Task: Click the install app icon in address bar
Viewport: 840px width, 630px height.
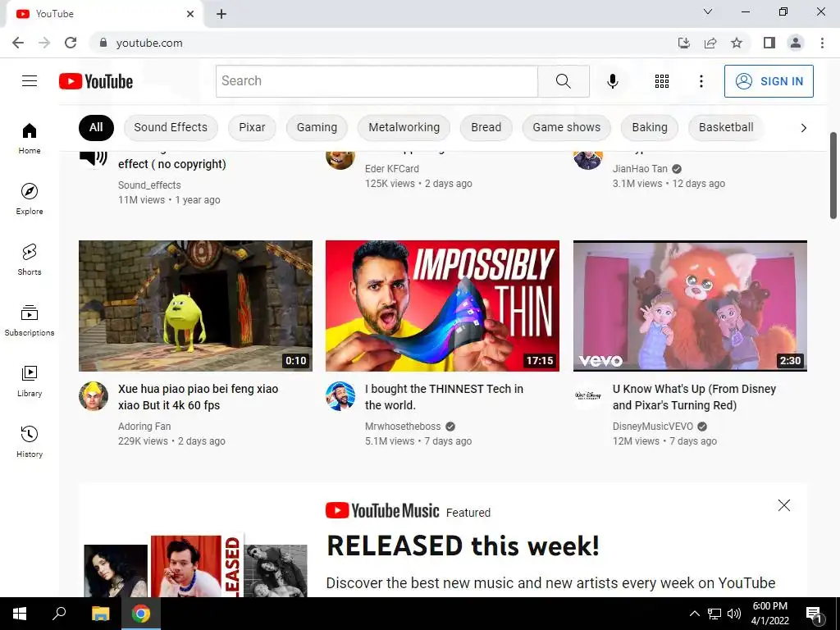Action: (684, 43)
